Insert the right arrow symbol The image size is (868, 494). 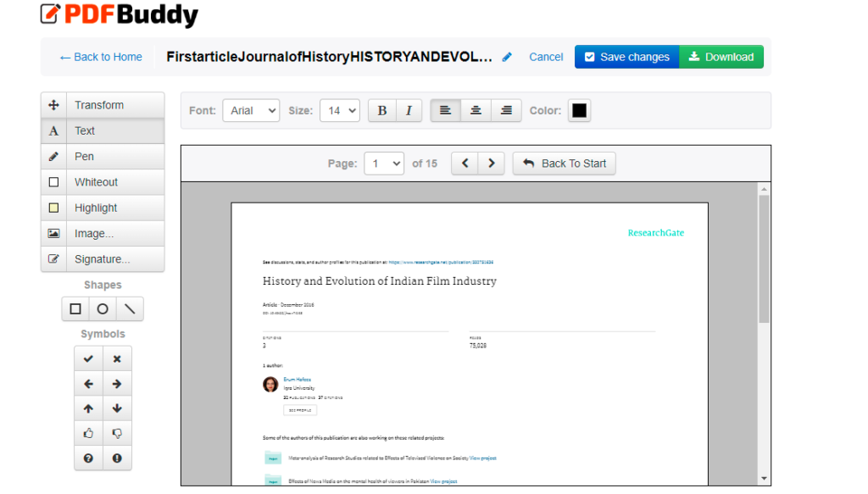pyautogui.click(x=117, y=384)
